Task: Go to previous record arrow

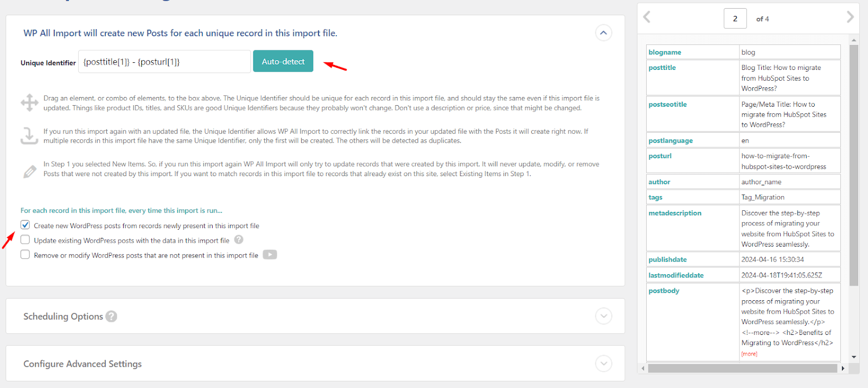Action: point(647,17)
